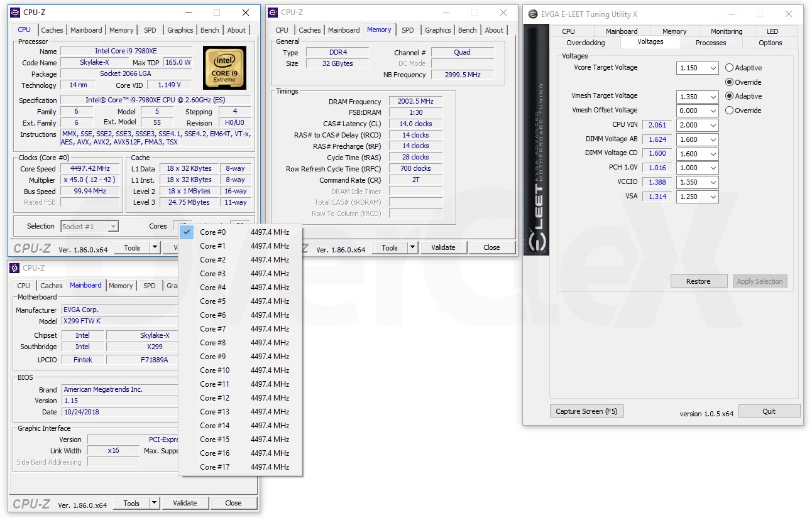Click Close button in Mainboard window

pyautogui.click(x=233, y=503)
